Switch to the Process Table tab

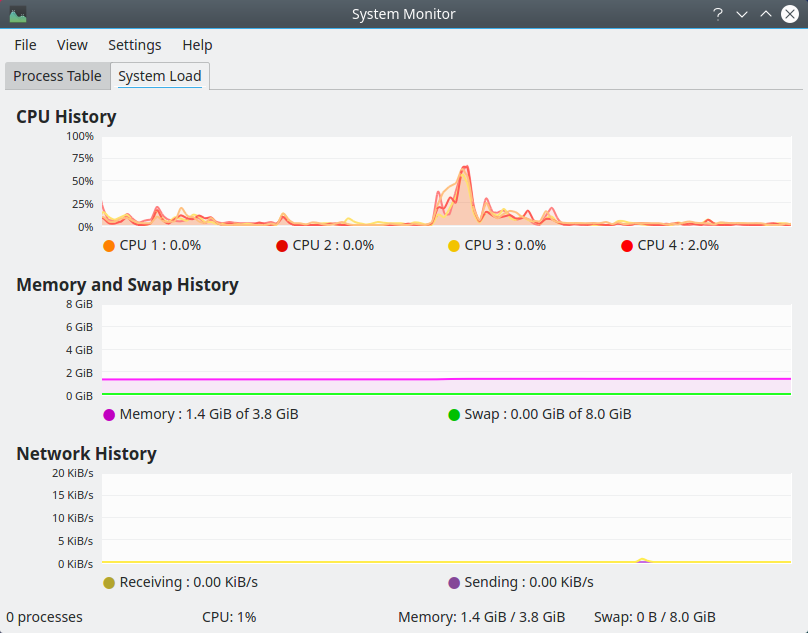pyautogui.click(x=57, y=76)
